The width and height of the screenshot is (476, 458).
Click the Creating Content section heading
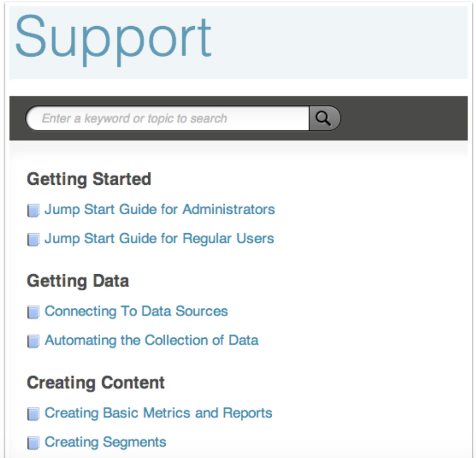[x=96, y=382]
